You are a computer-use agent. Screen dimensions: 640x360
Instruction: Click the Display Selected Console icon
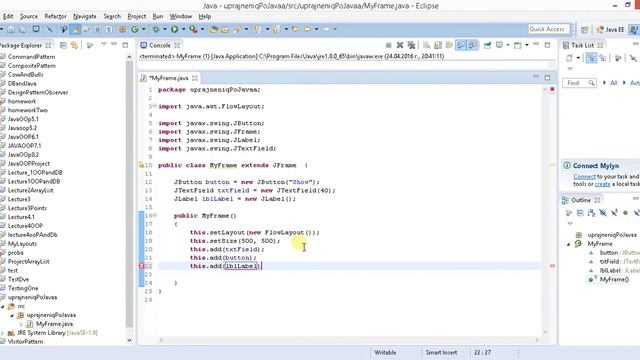click(x=499, y=45)
